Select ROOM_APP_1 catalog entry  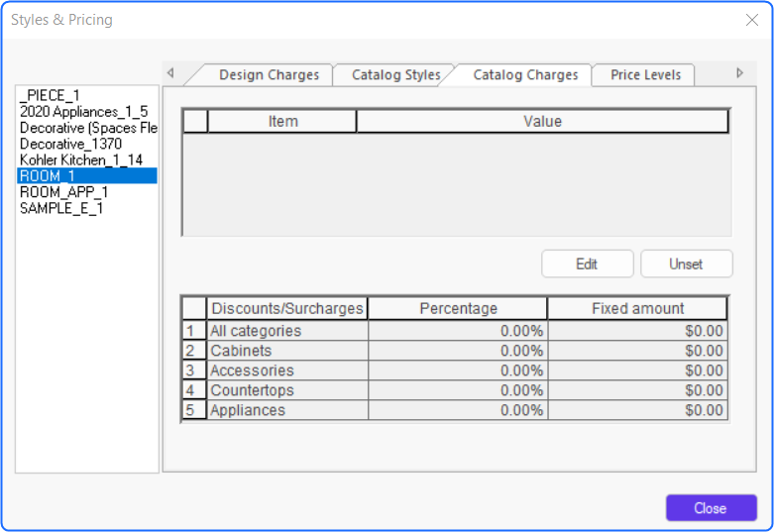click(x=63, y=192)
